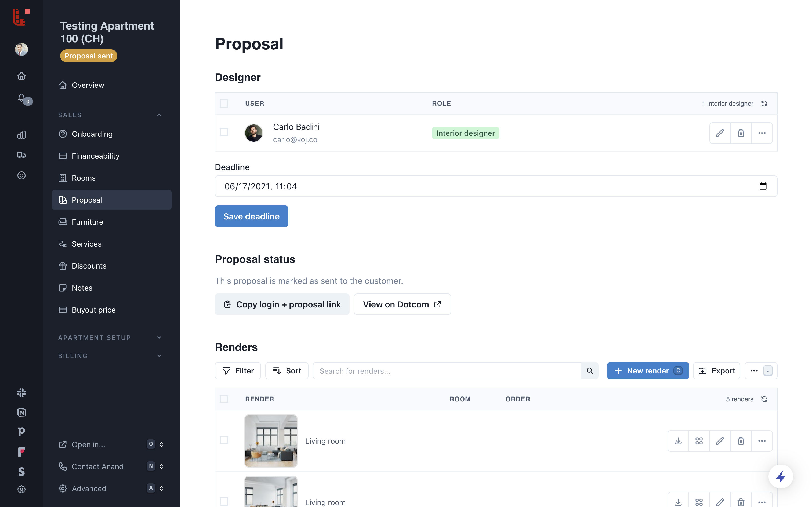Screen dimensions: 812x507
Task: Expand the Billing section
Action: pyautogui.click(x=159, y=356)
